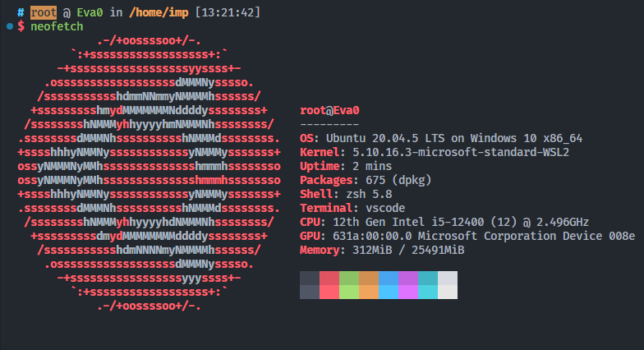Click the root@Eva0 neofetch header
The width and height of the screenshot is (644, 350).
point(330,110)
